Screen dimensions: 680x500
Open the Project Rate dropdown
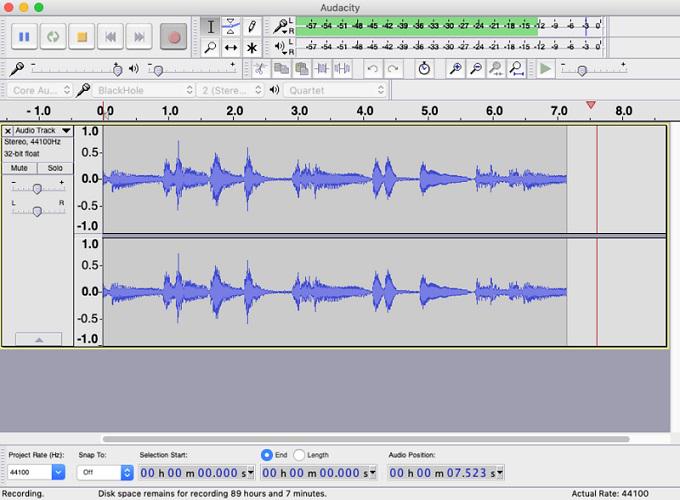pyautogui.click(x=58, y=472)
